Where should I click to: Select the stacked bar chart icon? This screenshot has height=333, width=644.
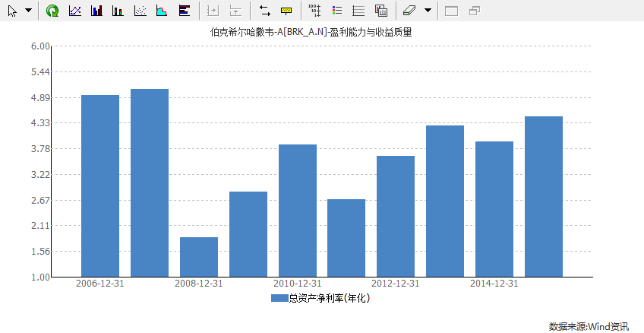pyautogui.click(x=118, y=11)
